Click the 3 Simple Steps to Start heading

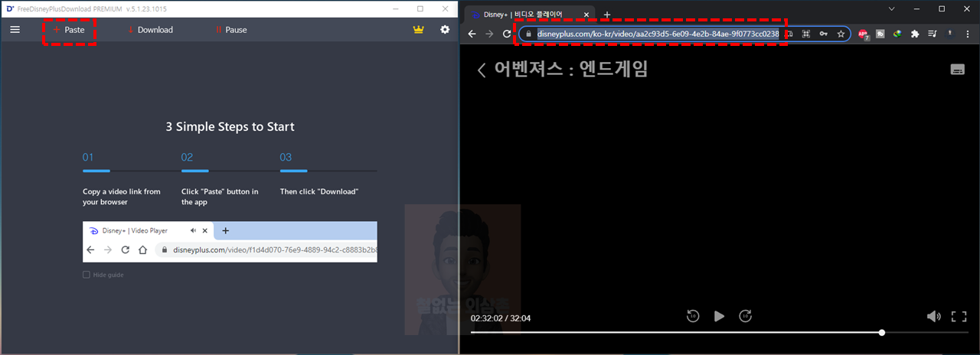point(230,126)
